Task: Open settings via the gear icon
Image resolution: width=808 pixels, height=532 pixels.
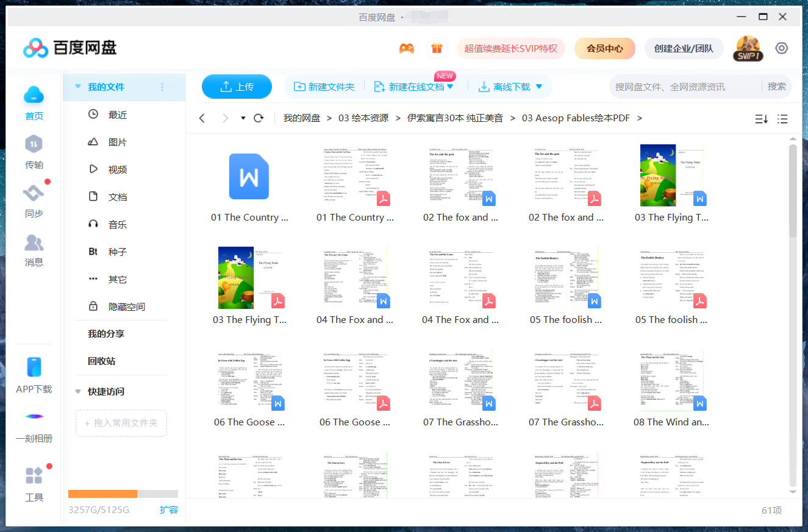Action: pyautogui.click(x=782, y=48)
